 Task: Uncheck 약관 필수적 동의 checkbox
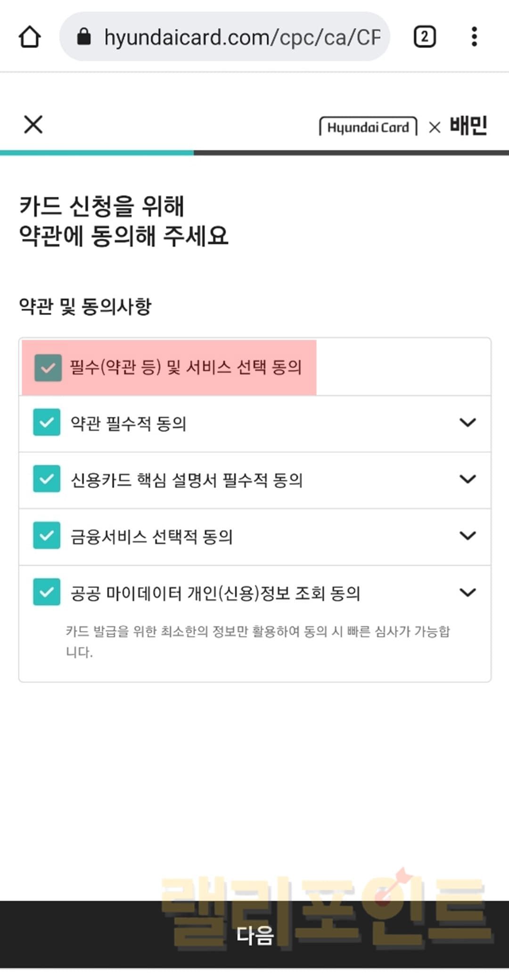click(47, 422)
